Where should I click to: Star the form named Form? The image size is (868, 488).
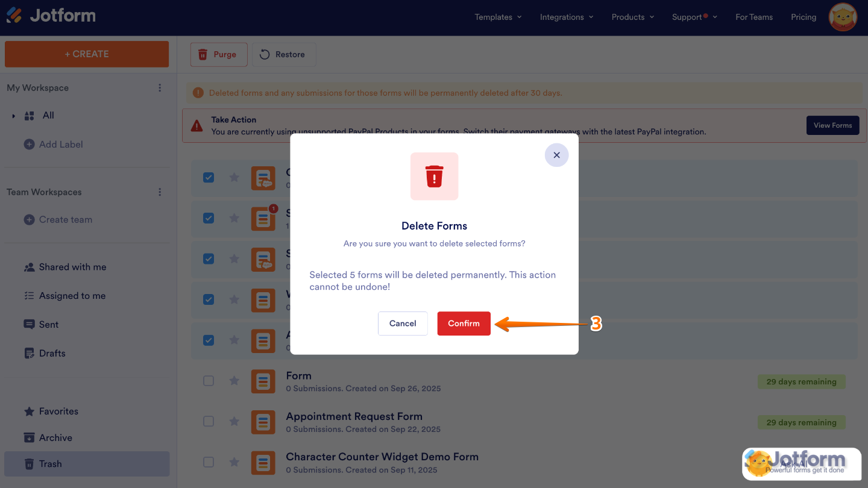click(234, 381)
